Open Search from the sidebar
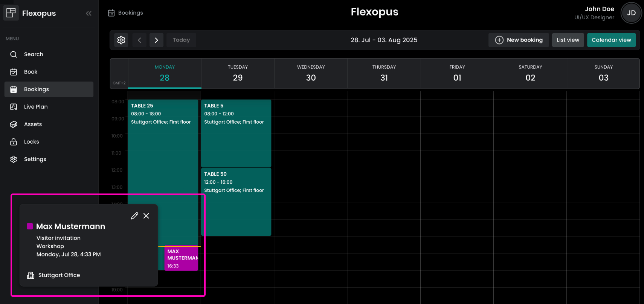Screen dimensions: 644x304 point(34,54)
